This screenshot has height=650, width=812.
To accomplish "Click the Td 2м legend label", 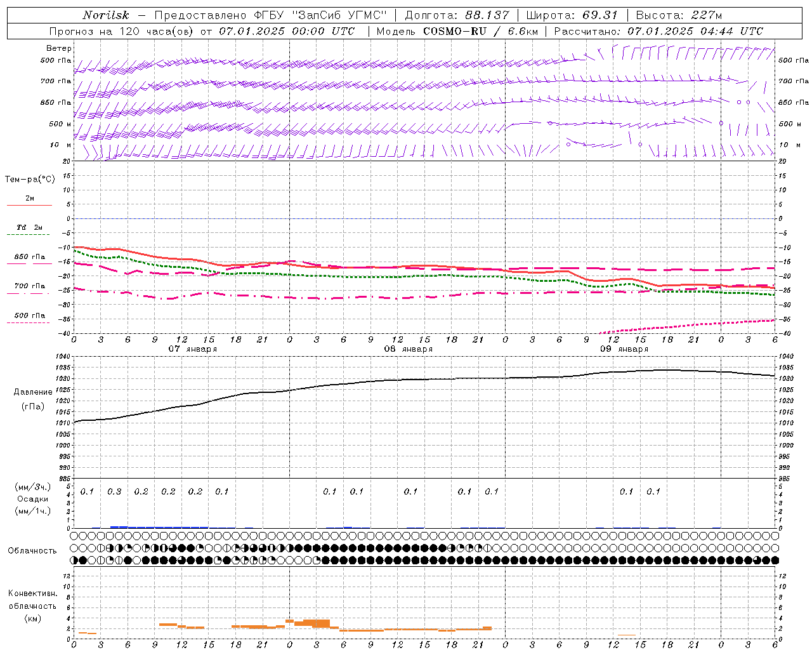I will point(30,227).
